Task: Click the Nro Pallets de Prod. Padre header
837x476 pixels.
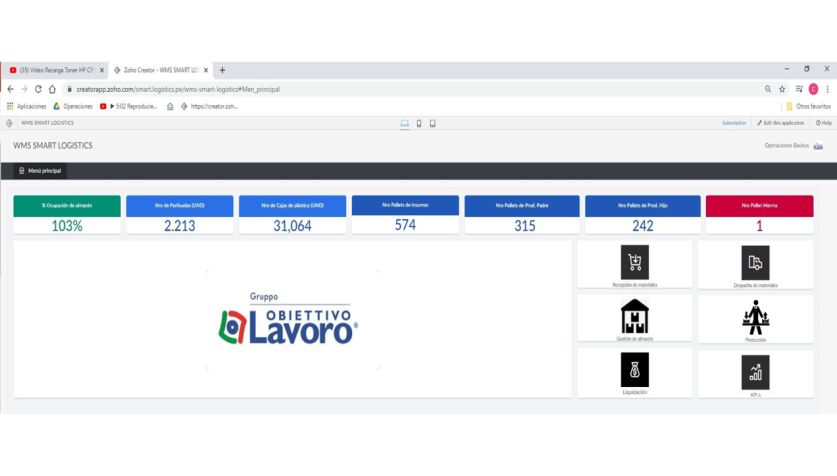Action: (x=522, y=205)
